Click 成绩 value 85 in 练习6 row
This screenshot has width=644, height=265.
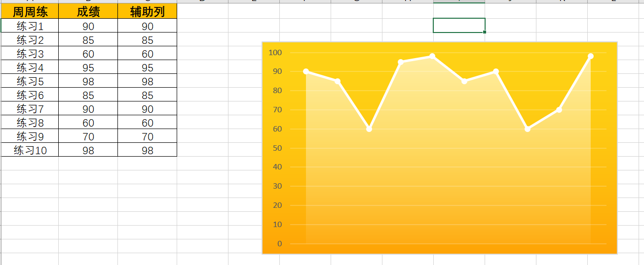coord(88,95)
